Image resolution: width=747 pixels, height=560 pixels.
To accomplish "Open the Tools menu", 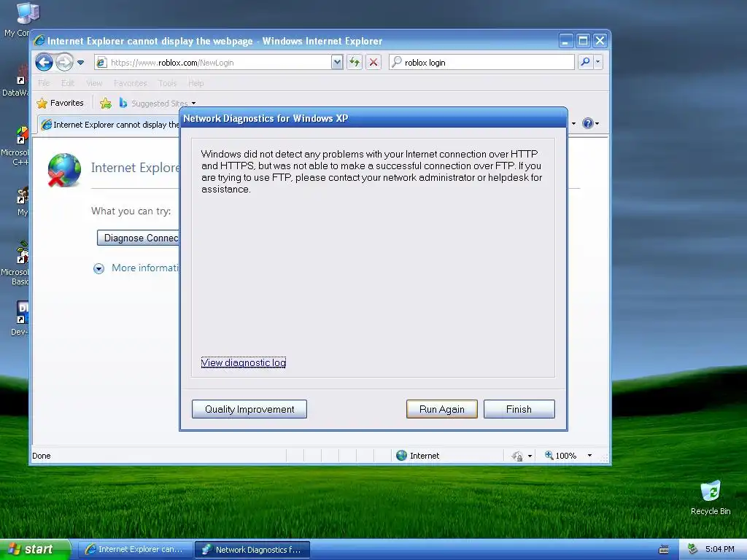I will (168, 83).
